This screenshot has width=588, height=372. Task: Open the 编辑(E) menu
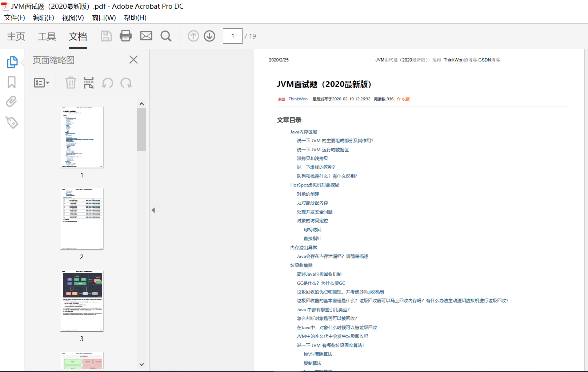pyautogui.click(x=44, y=18)
